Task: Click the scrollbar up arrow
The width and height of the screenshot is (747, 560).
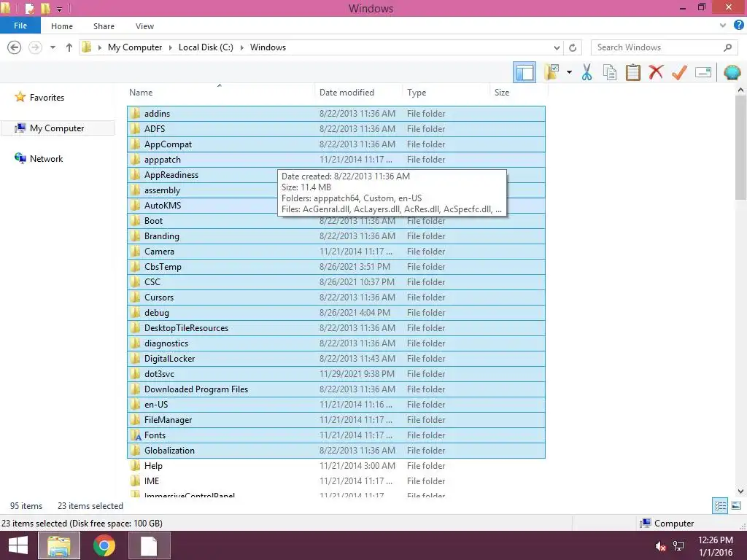Action: [x=740, y=90]
